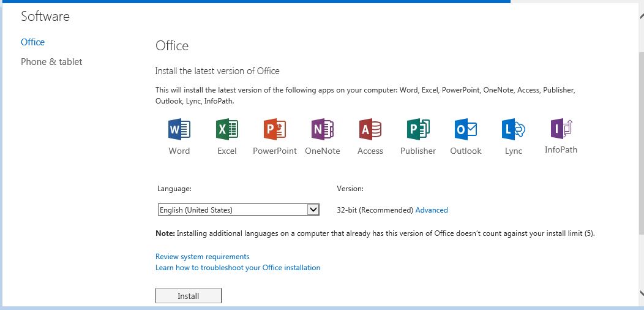Click the Lync app icon
This screenshot has height=310, width=644.
(514, 129)
